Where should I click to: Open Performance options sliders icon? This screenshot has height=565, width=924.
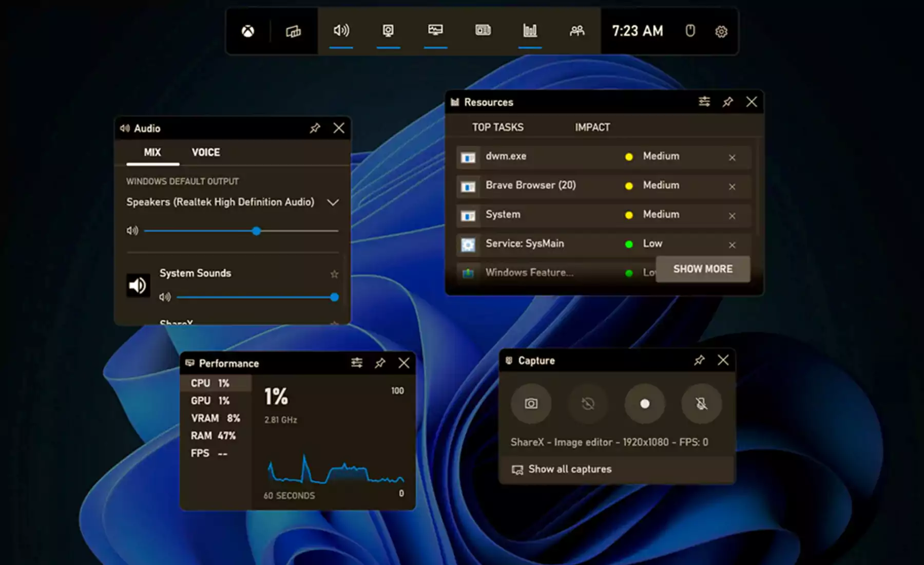pyautogui.click(x=357, y=363)
